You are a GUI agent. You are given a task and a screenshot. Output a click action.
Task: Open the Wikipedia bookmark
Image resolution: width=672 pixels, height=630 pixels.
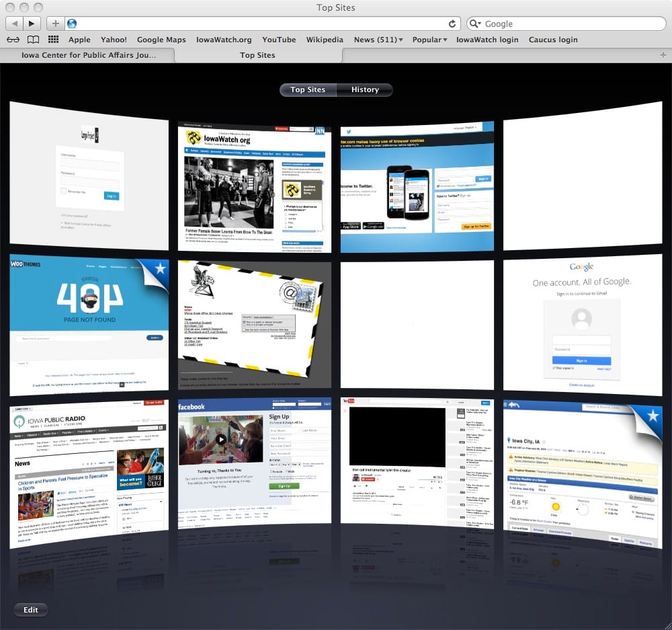click(325, 40)
